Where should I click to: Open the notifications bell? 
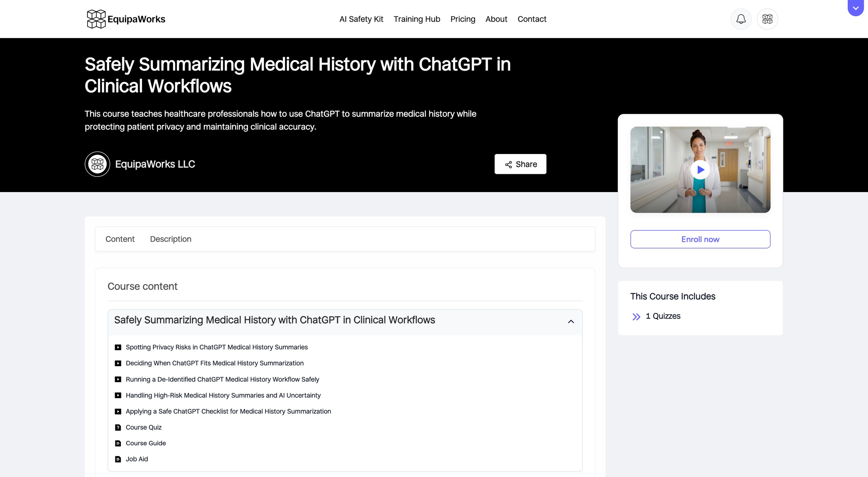(x=741, y=19)
